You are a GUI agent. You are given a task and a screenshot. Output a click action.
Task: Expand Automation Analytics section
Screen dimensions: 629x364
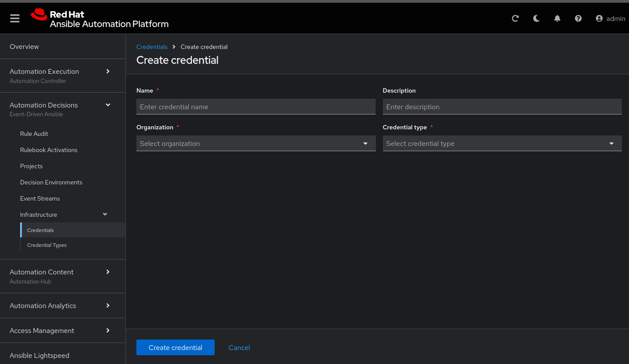63,305
